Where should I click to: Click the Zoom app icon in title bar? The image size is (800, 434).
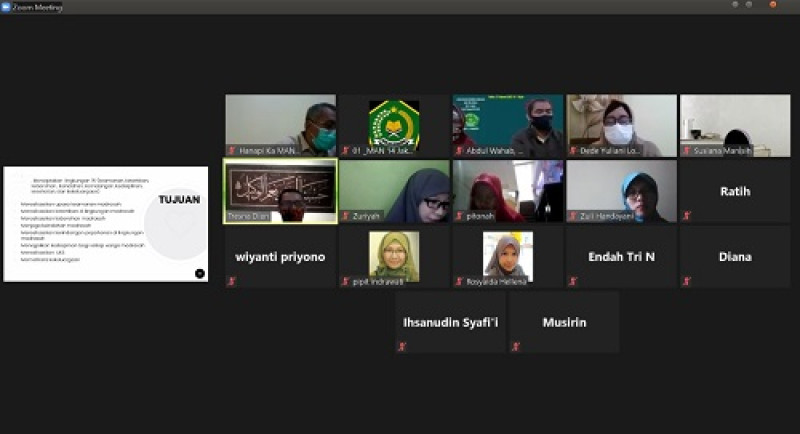(x=7, y=6)
